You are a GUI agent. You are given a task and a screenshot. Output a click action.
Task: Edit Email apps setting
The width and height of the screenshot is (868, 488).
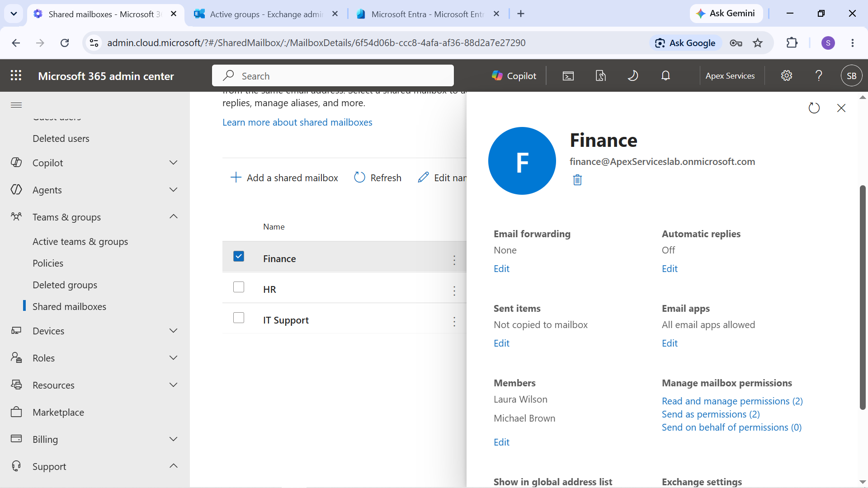[x=670, y=343]
